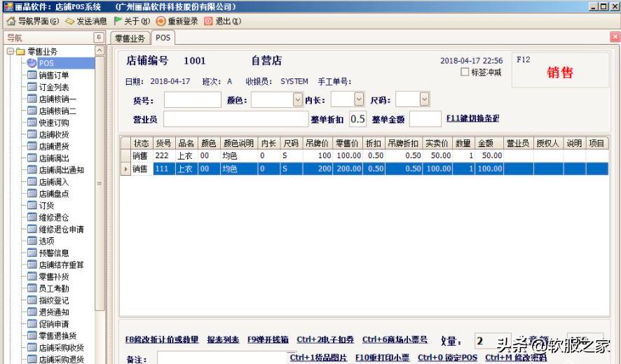Click the Ctrl+1货品图片 link
The width and height of the screenshot is (621, 364).
(x=318, y=358)
